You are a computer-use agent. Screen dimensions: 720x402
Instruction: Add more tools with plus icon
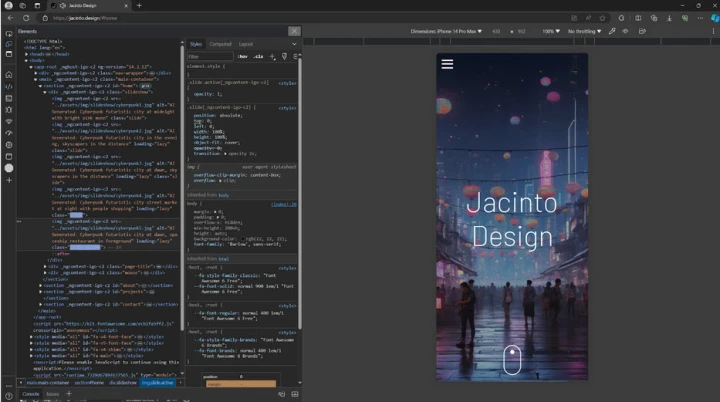point(9,180)
